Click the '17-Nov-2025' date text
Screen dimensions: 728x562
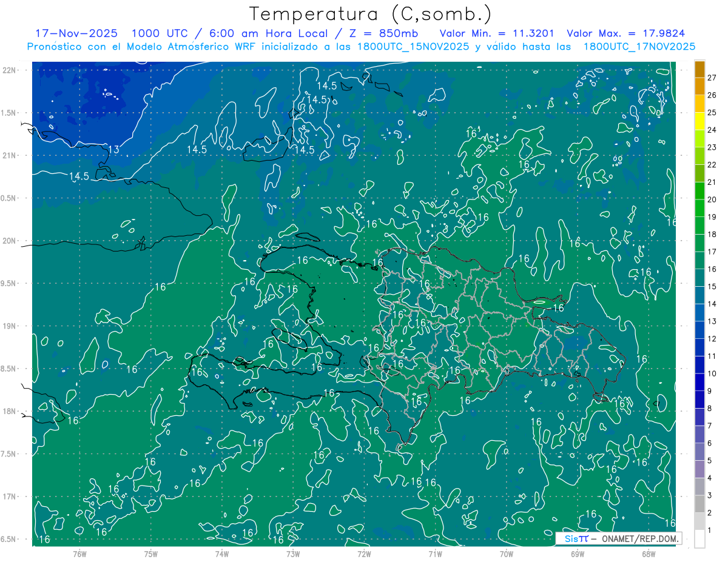(76, 33)
